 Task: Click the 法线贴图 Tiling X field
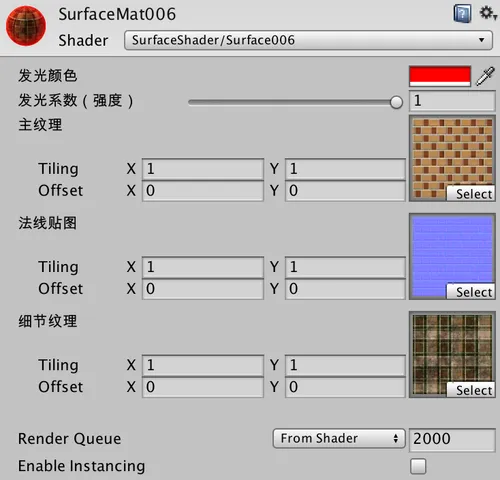click(203, 267)
